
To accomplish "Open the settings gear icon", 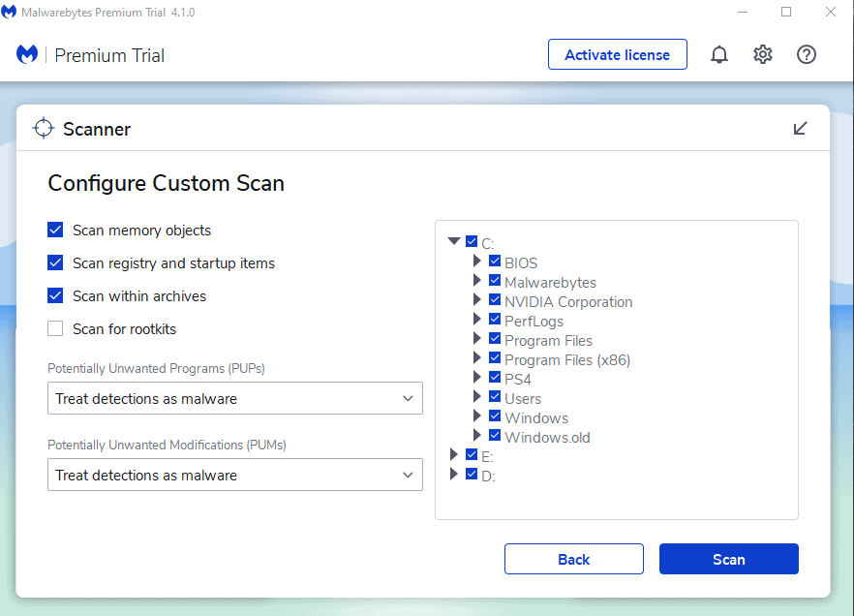I will coord(763,54).
